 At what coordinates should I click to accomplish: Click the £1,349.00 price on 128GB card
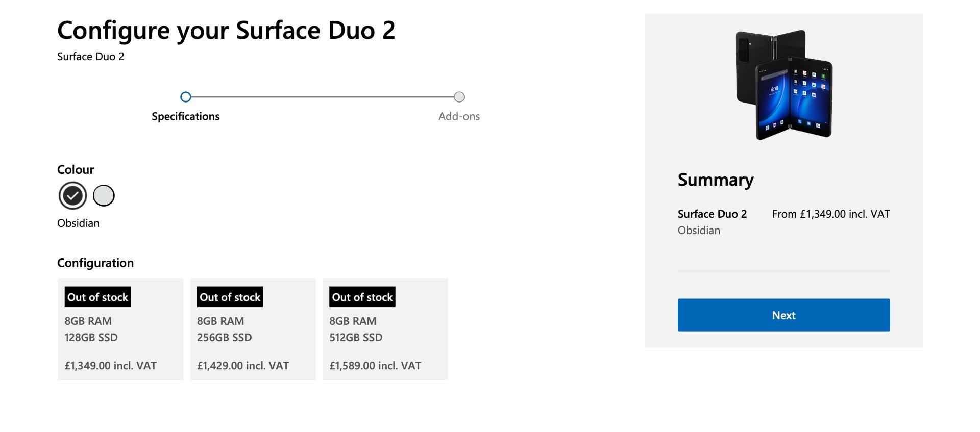point(111,366)
